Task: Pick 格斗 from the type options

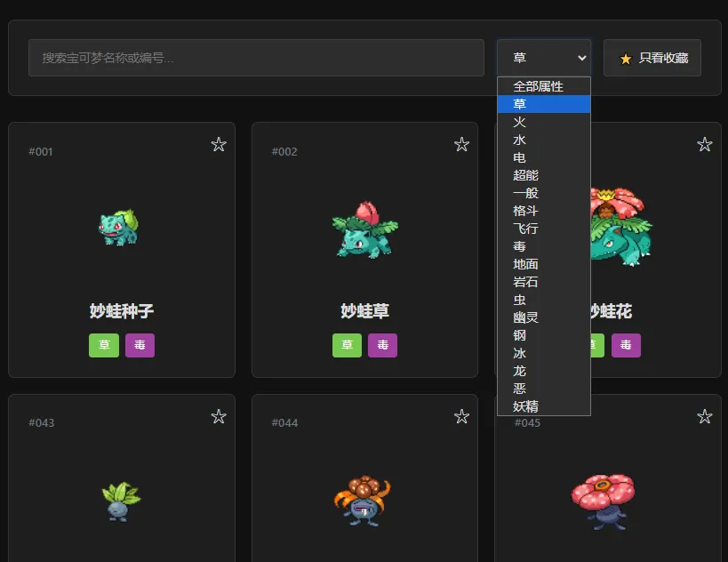Action: 544,211
